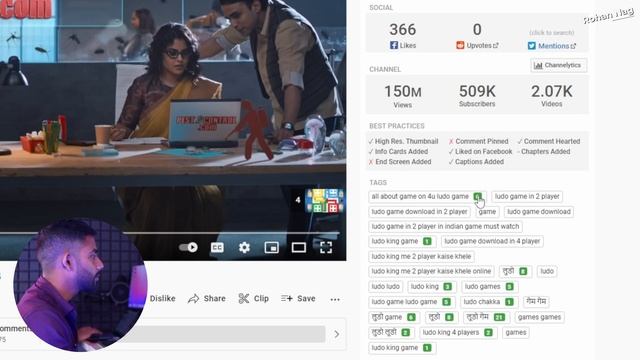The width and height of the screenshot is (640, 360).
Task: Select tag 'ludo game in 2 player in indian game must watch'
Action: [x=445, y=226]
